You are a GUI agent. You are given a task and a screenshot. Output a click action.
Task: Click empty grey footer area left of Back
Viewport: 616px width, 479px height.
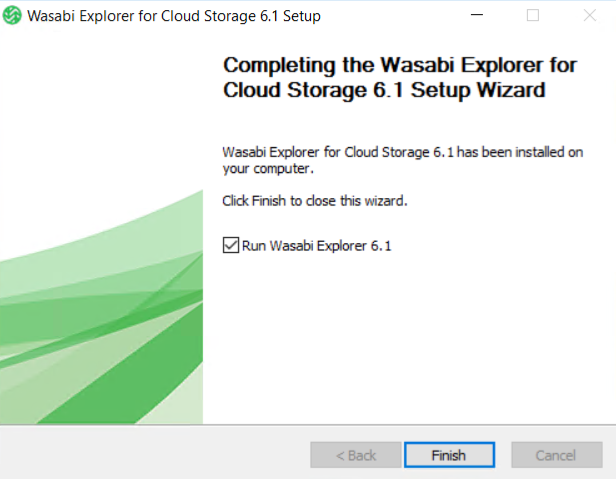pos(150,455)
